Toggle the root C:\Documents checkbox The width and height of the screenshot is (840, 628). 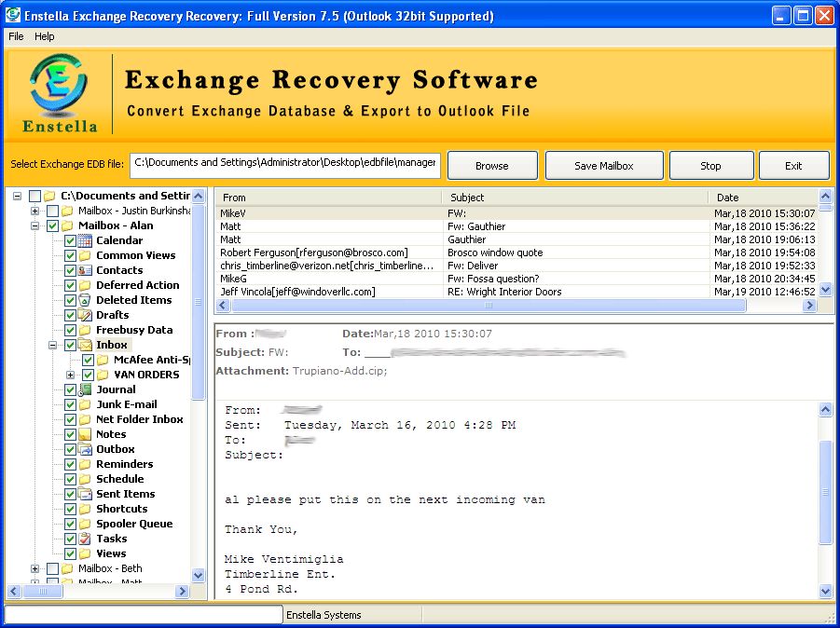click(x=34, y=196)
